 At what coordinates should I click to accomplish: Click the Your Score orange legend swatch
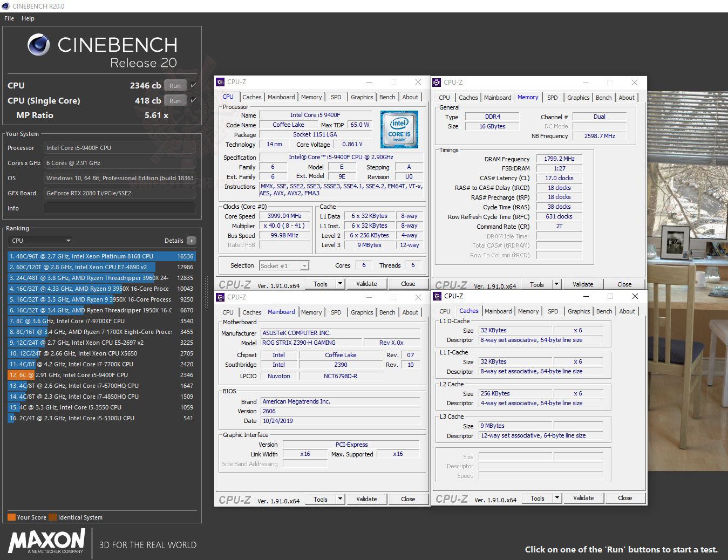click(x=11, y=517)
